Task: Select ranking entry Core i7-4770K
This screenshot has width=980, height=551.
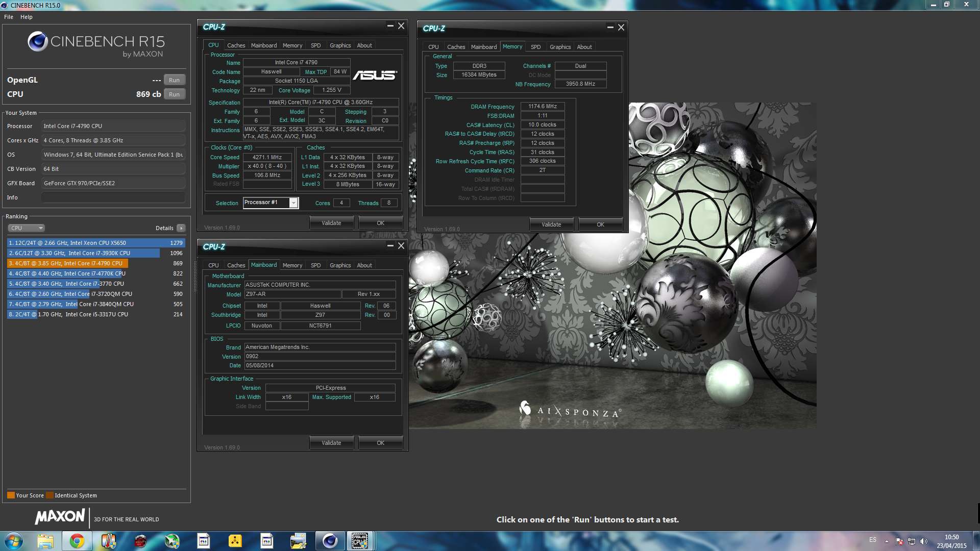Action: 96,273
